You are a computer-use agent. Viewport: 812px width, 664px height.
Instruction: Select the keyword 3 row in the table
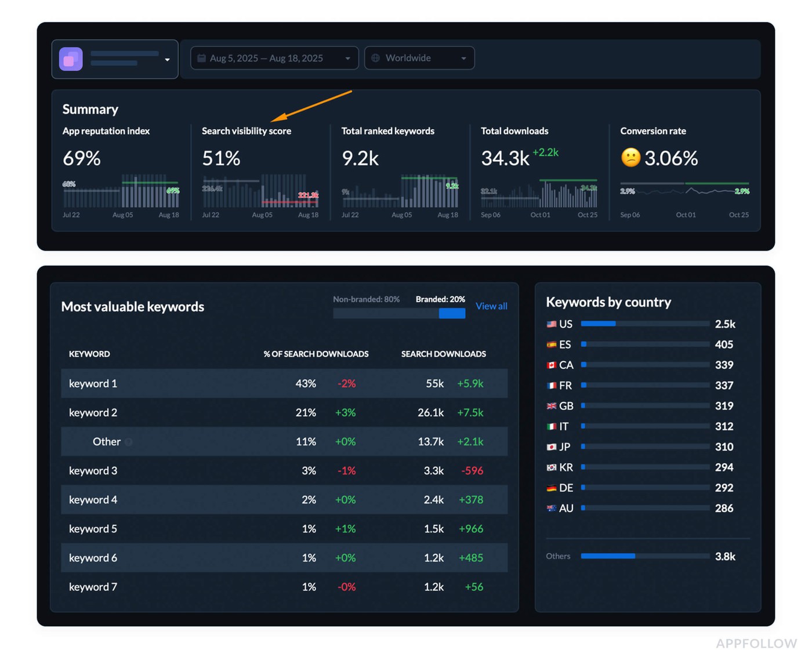[284, 470]
